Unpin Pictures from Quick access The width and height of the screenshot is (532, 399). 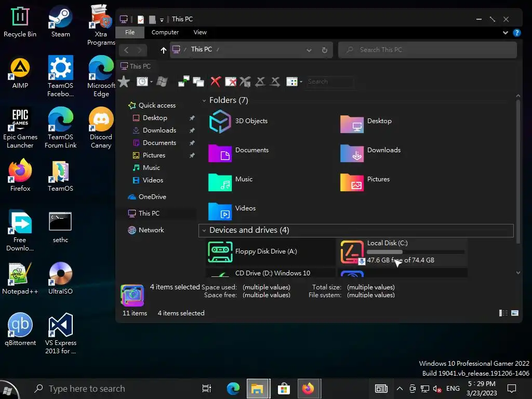coord(192,155)
